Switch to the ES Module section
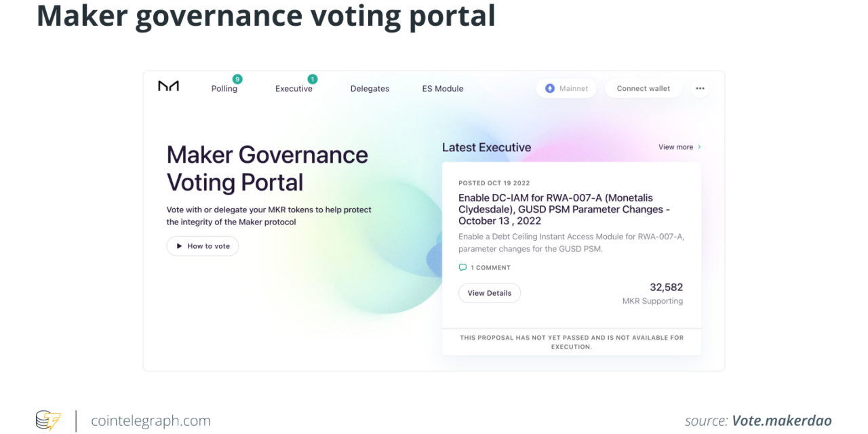Viewport: 868px width, 434px height. pos(442,88)
